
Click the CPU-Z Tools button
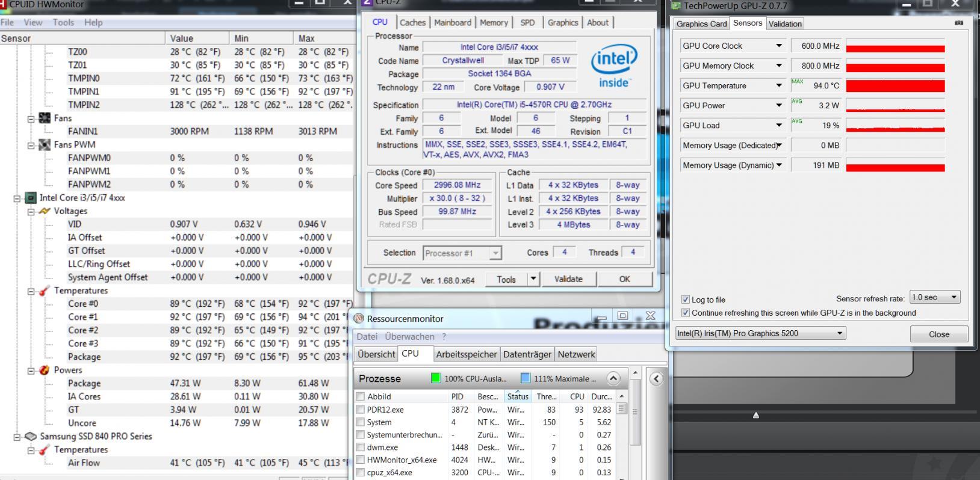click(x=506, y=279)
